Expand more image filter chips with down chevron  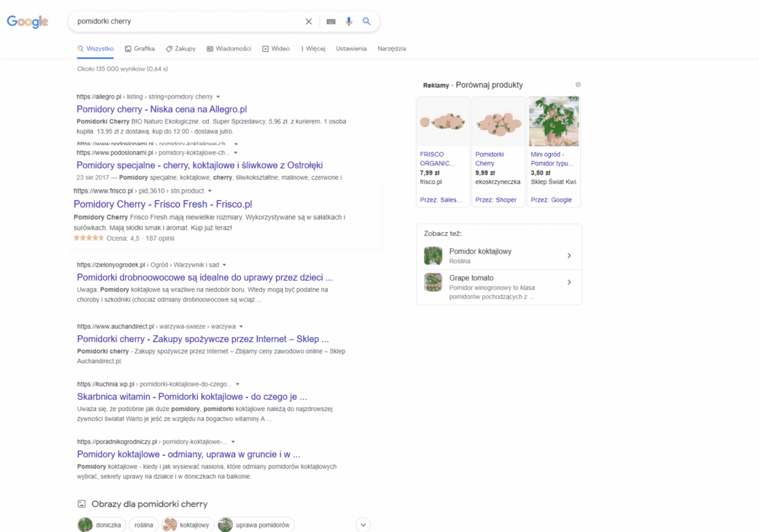click(x=363, y=525)
